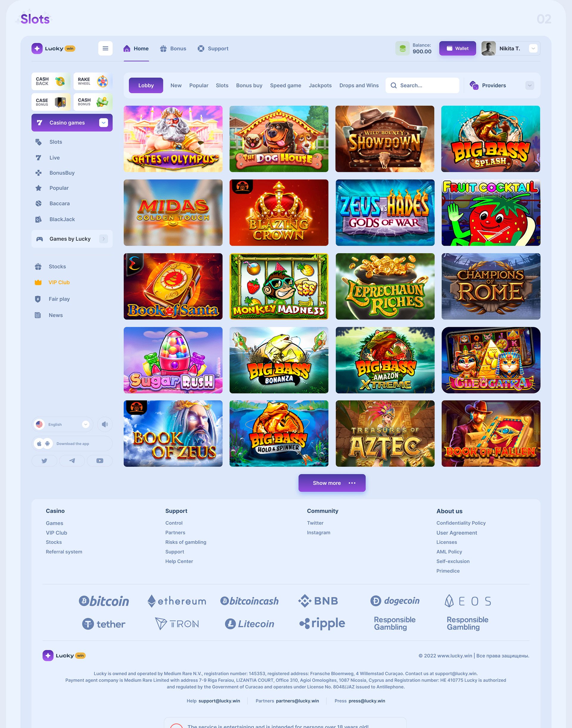Open the Nikita T. profile dropdown
Image resolution: width=572 pixels, height=728 pixels.
[x=533, y=49]
